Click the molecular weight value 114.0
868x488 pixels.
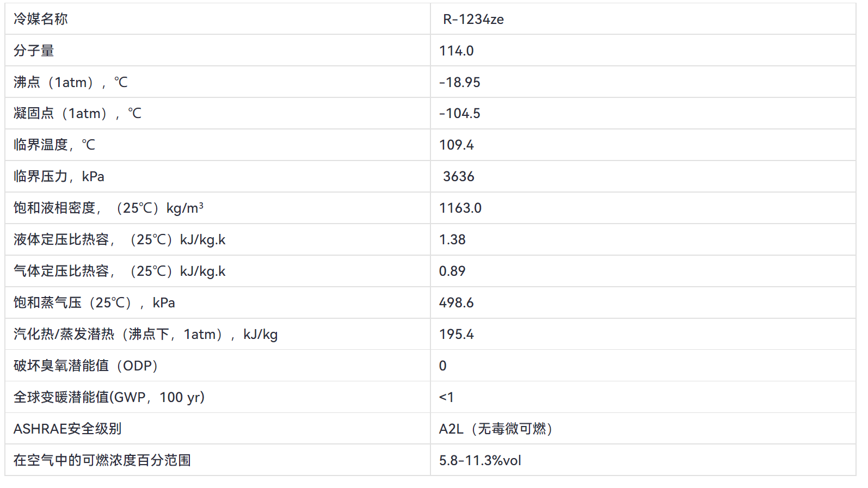(x=456, y=51)
